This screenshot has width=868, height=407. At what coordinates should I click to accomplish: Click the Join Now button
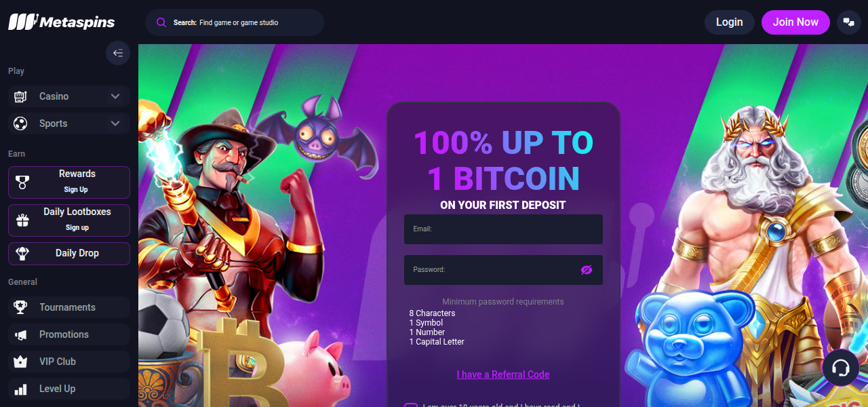click(795, 22)
